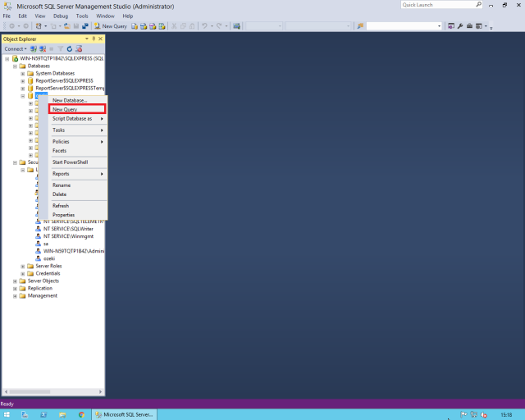
Task: Open Google Chrome from the taskbar
Action: tap(81, 414)
